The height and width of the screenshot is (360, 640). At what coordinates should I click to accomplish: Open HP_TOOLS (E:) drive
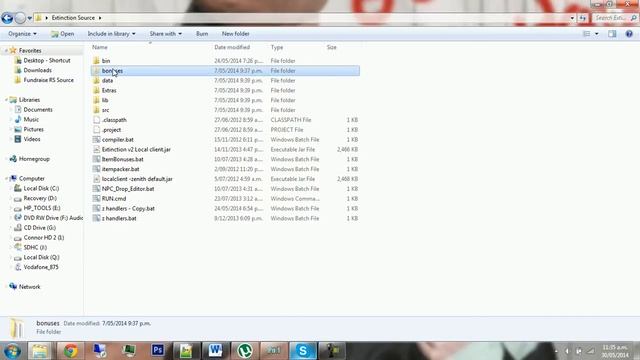click(42, 208)
